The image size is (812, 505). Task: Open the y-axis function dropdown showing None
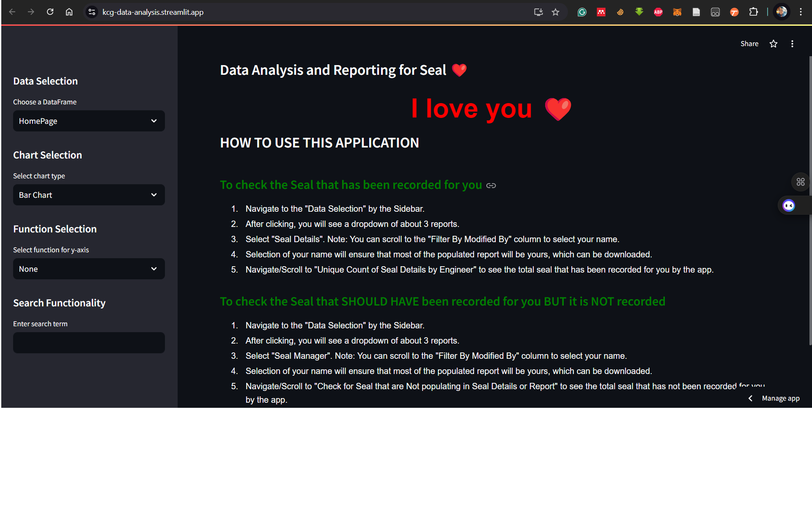tap(89, 269)
